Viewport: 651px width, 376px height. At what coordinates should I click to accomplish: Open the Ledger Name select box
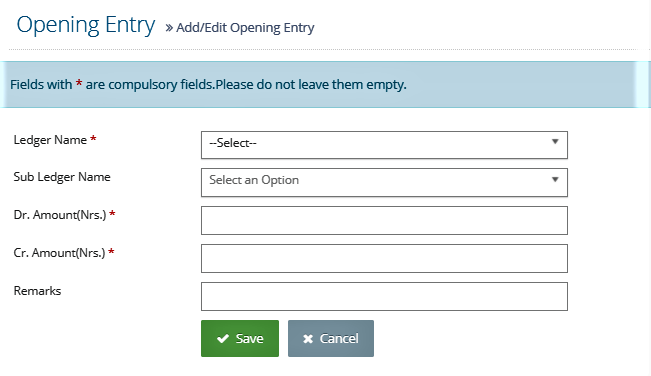384,145
